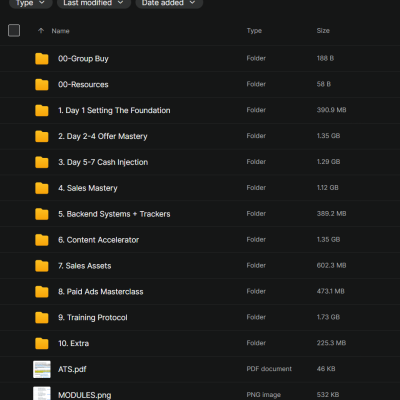Image resolution: width=400 pixels, height=400 pixels.
Task: Click the 188 B size value
Action: (325, 58)
